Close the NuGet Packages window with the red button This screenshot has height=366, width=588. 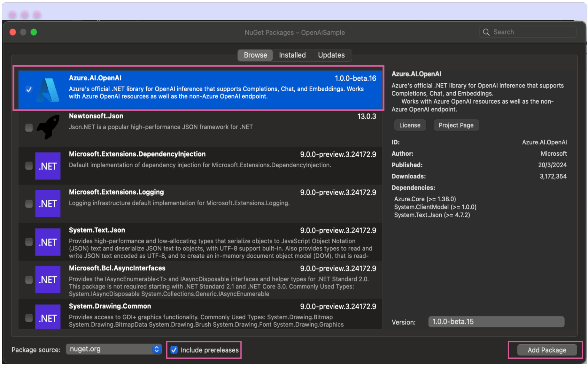[x=13, y=32]
